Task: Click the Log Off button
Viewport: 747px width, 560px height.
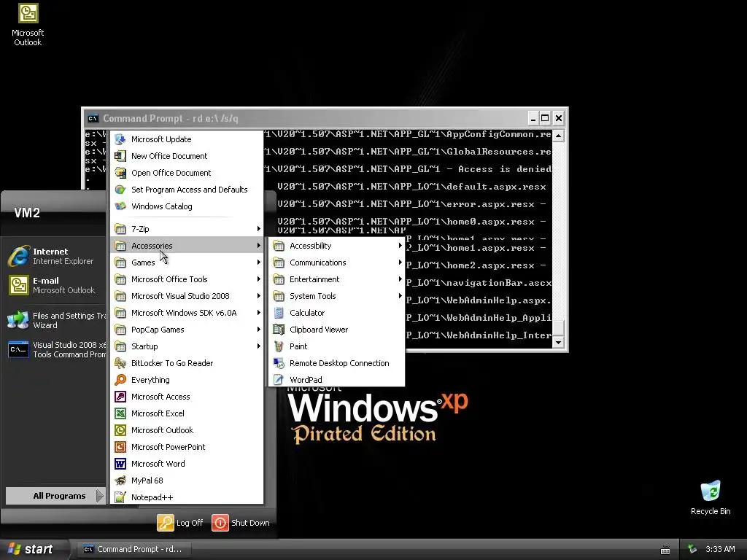Action: coord(180,523)
